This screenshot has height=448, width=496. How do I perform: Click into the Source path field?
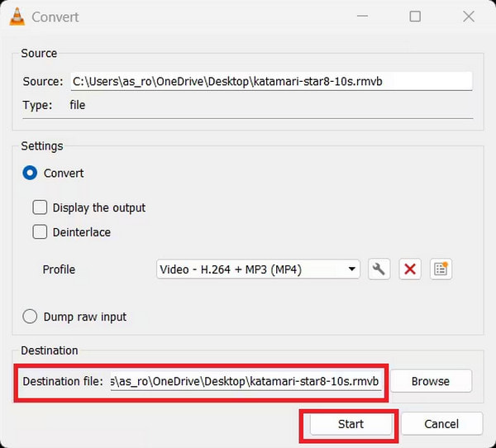tap(271, 81)
